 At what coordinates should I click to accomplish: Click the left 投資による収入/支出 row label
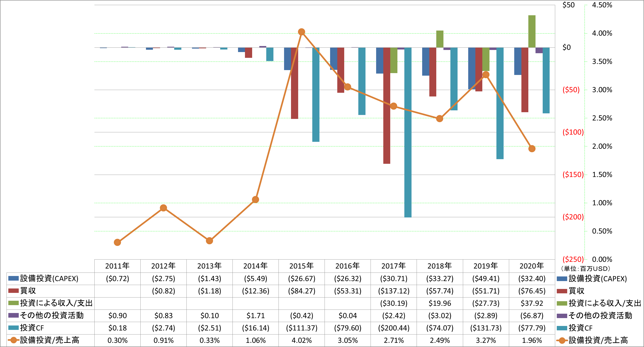pos(56,303)
